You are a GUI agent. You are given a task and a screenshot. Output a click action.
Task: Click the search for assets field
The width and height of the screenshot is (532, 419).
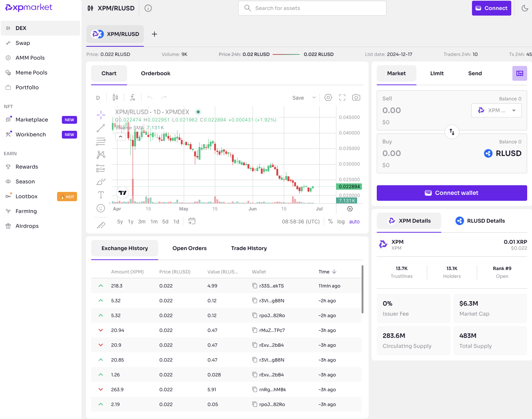pyautogui.click(x=312, y=8)
